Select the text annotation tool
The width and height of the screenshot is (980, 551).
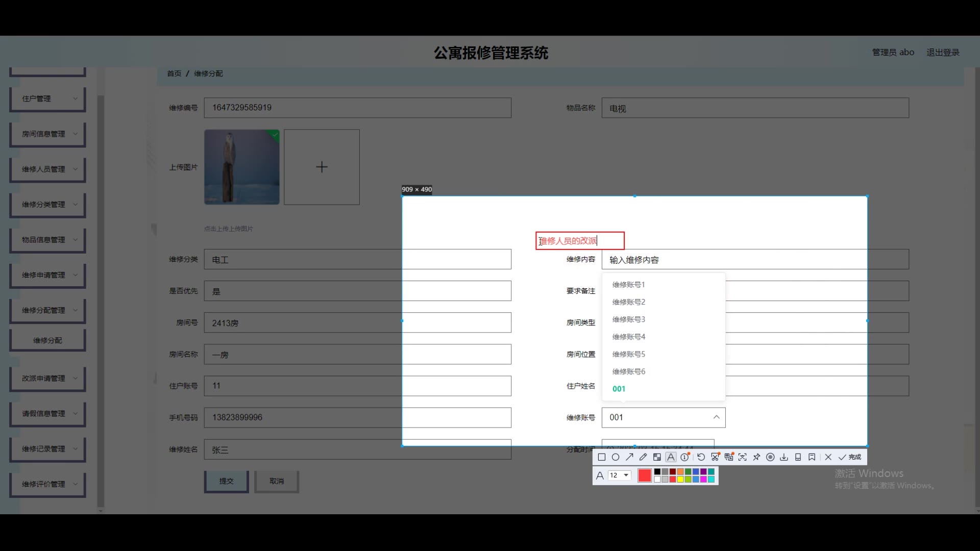click(x=671, y=457)
